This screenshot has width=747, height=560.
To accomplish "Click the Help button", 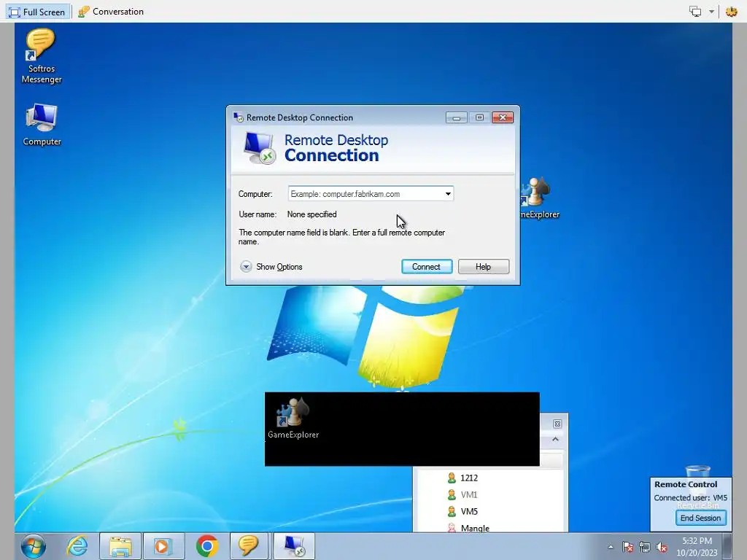I will click(483, 267).
